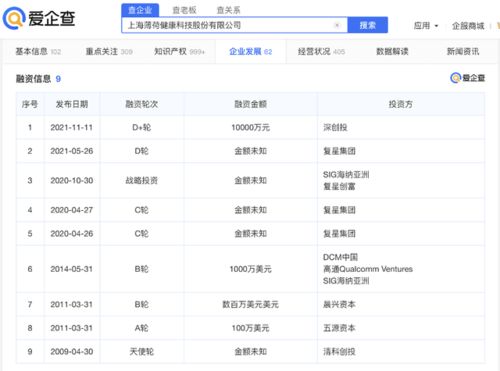Click the 融资金额 column header
Screen dimensions: 500x371
(x=250, y=104)
